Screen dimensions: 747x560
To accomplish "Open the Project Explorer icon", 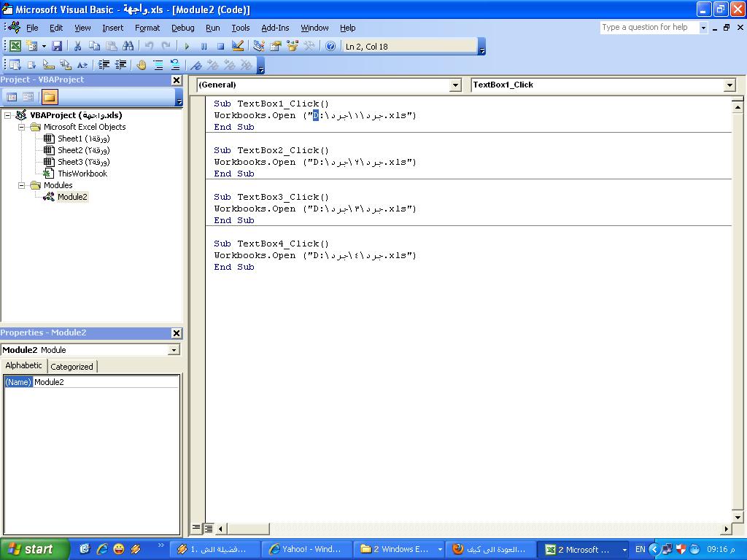I will [259, 46].
